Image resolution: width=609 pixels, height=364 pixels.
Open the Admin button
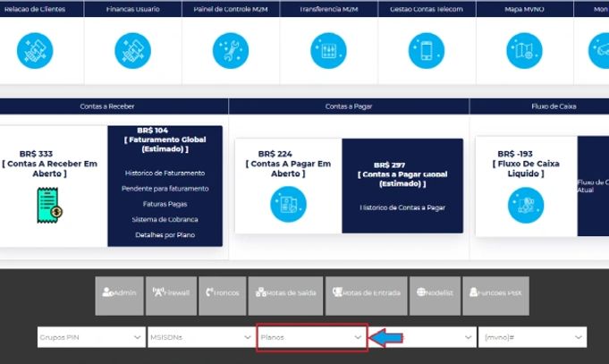(x=119, y=296)
